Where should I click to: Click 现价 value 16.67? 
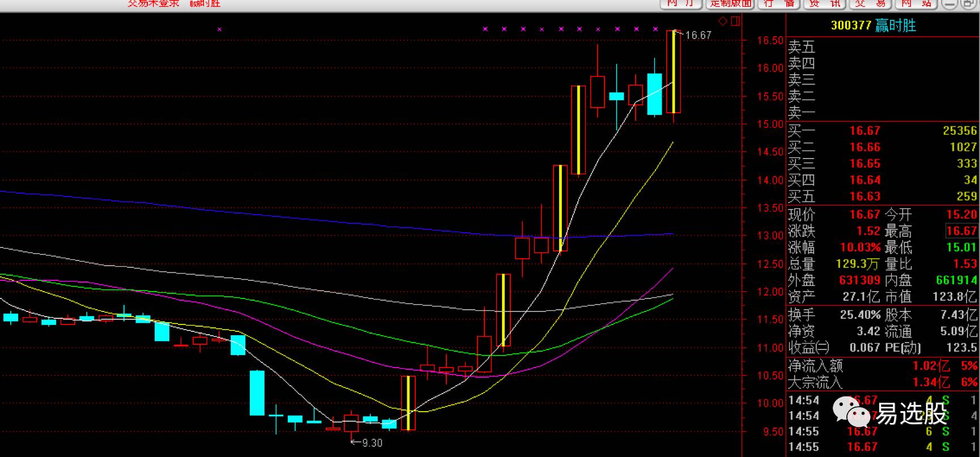[864, 215]
